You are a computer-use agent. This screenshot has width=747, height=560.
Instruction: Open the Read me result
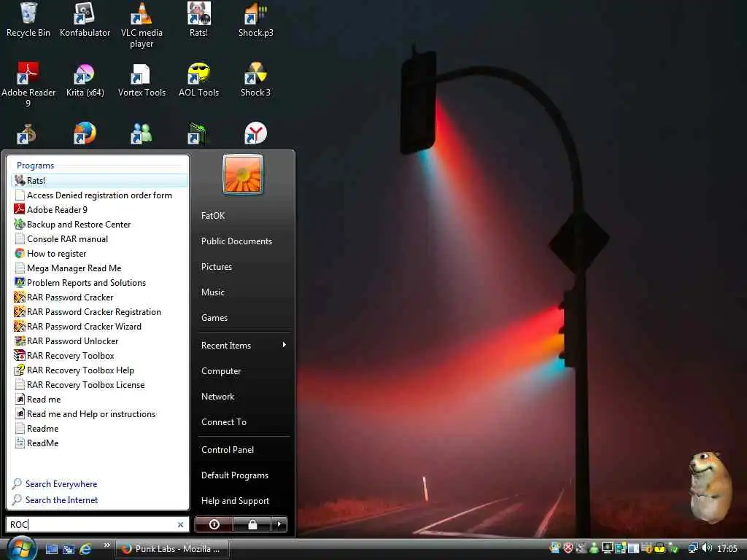click(99, 400)
